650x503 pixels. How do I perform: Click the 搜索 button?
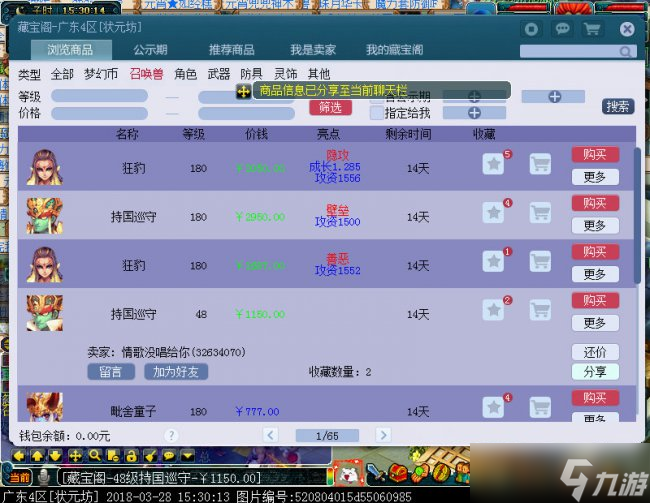pyautogui.click(x=618, y=107)
